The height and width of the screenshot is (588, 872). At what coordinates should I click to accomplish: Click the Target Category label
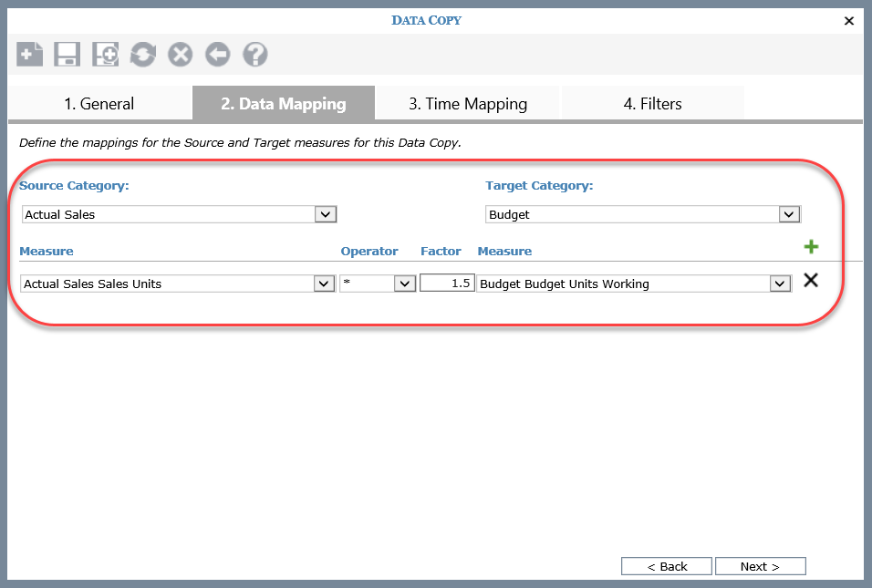click(x=539, y=186)
